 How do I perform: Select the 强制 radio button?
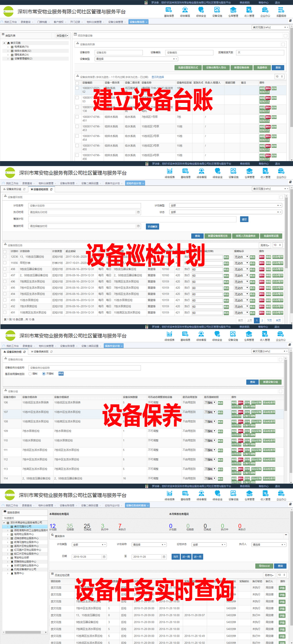(30, 373)
